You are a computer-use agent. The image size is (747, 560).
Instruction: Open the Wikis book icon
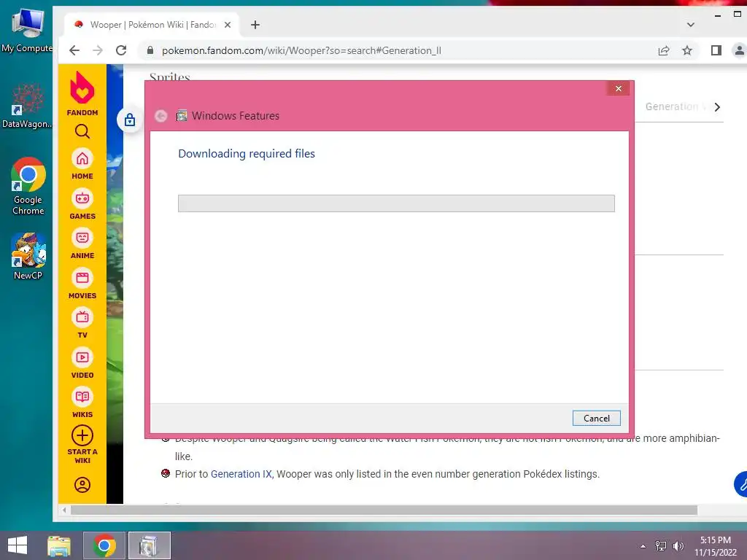[x=82, y=397]
